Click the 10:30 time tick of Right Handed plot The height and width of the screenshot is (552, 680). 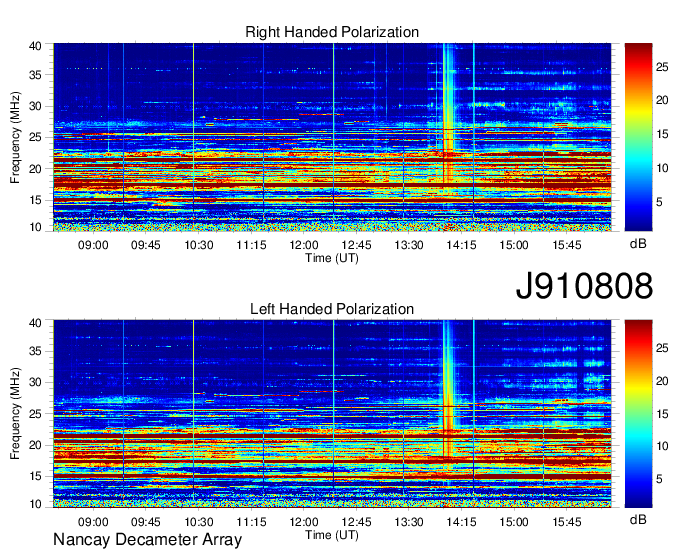tap(199, 245)
